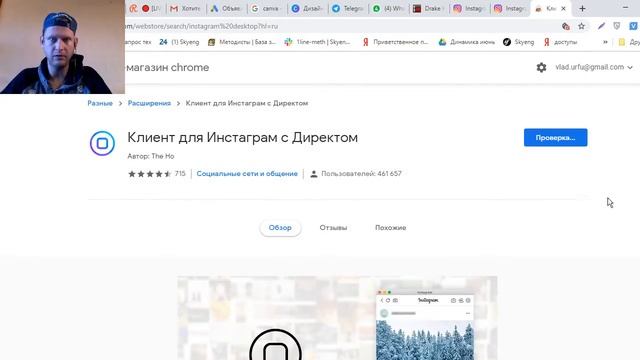640x360 pixels.
Task: Click the shield extension icon in toolbar
Action: (x=617, y=26)
